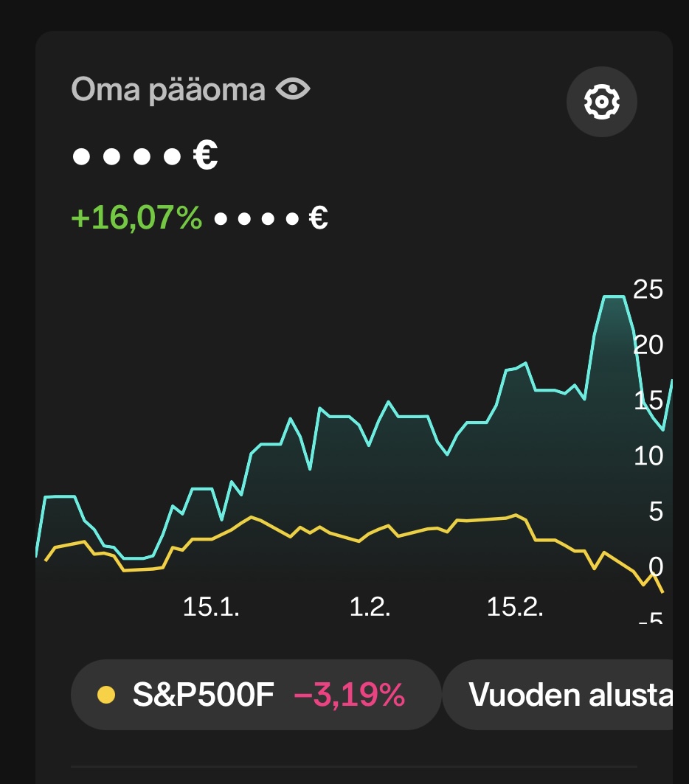Select the 15.1. date on the chart axis
The width and height of the screenshot is (689, 784).
pos(211,607)
